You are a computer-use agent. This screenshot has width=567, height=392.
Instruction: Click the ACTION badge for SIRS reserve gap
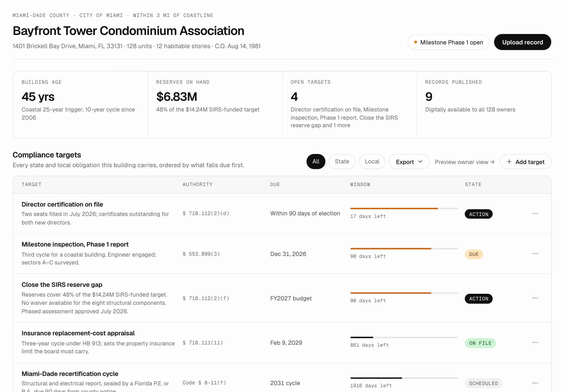tap(478, 298)
